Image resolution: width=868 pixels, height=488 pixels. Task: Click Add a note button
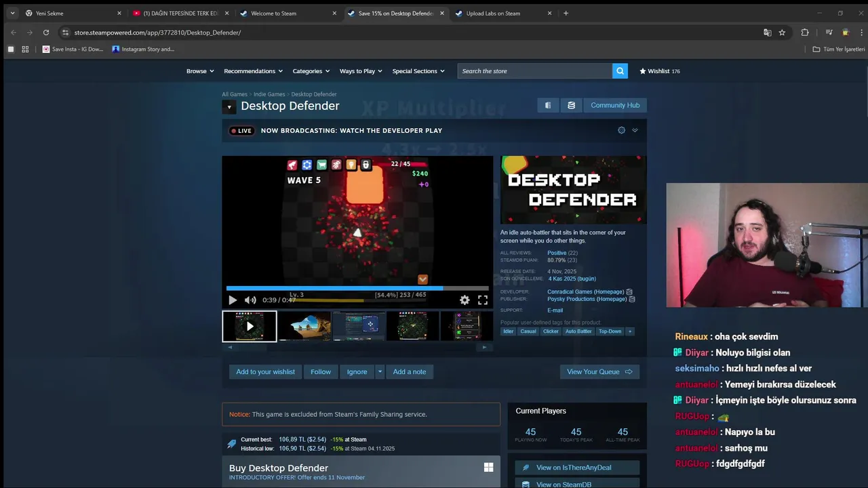coord(410,371)
